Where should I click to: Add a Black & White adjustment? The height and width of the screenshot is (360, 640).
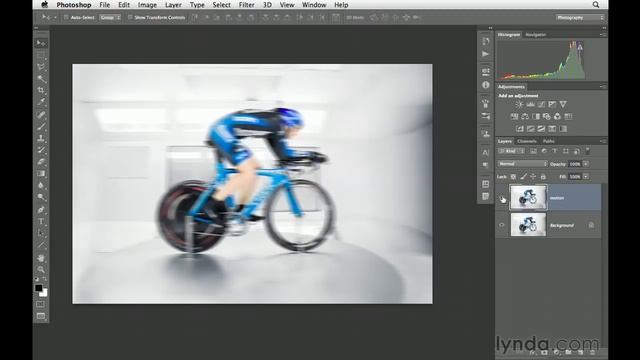(536, 117)
